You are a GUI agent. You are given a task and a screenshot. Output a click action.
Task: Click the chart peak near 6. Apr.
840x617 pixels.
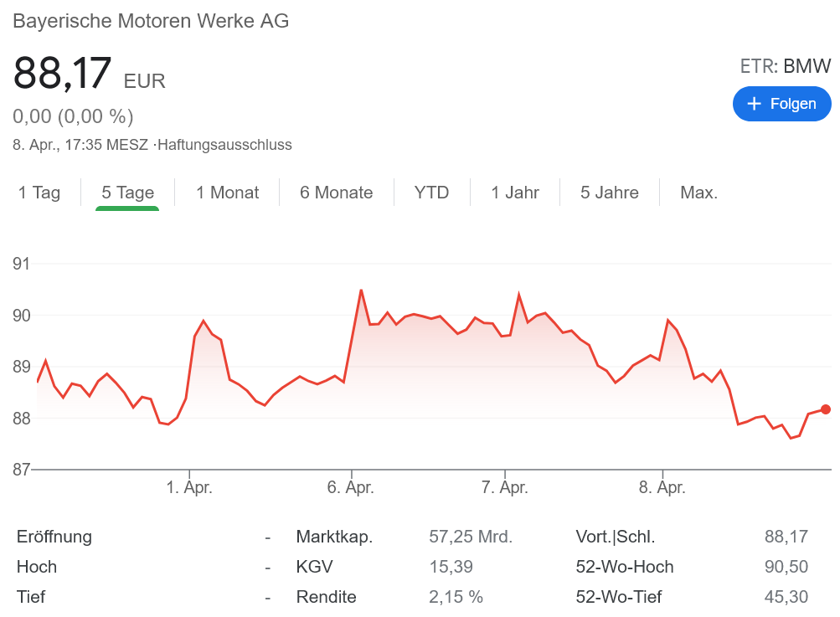362,290
